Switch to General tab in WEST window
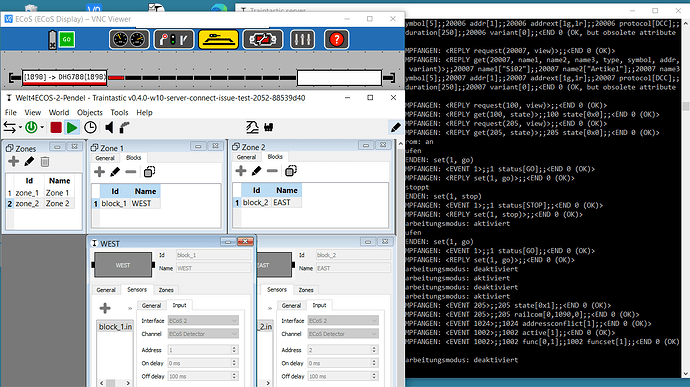Screen dimensions: 690x387 (106, 290)
